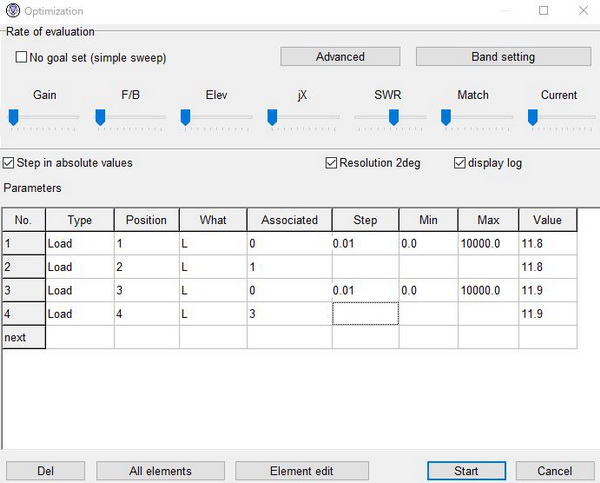Click the F/B slider thumb
This screenshot has width=600, height=483.
tap(101, 117)
